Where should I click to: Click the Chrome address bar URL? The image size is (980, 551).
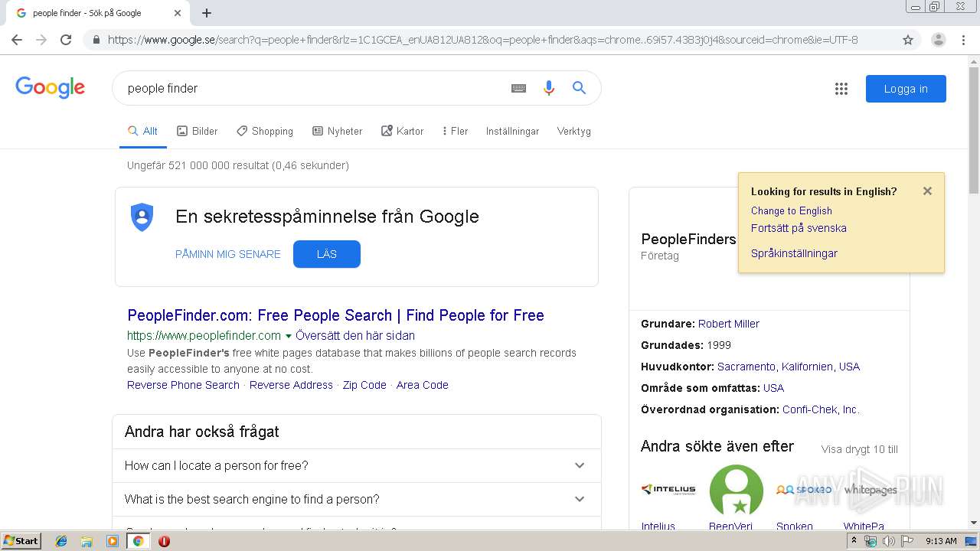482,40
